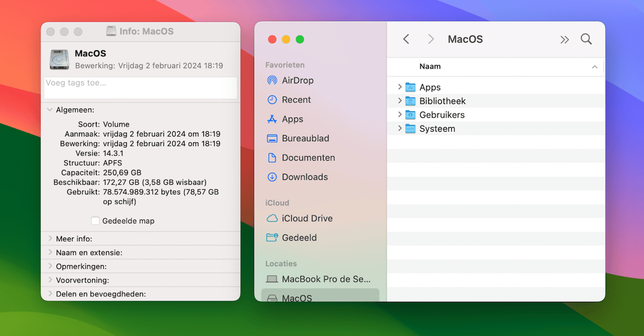Click the Soort value Volume
The image size is (644, 336).
[116, 124]
